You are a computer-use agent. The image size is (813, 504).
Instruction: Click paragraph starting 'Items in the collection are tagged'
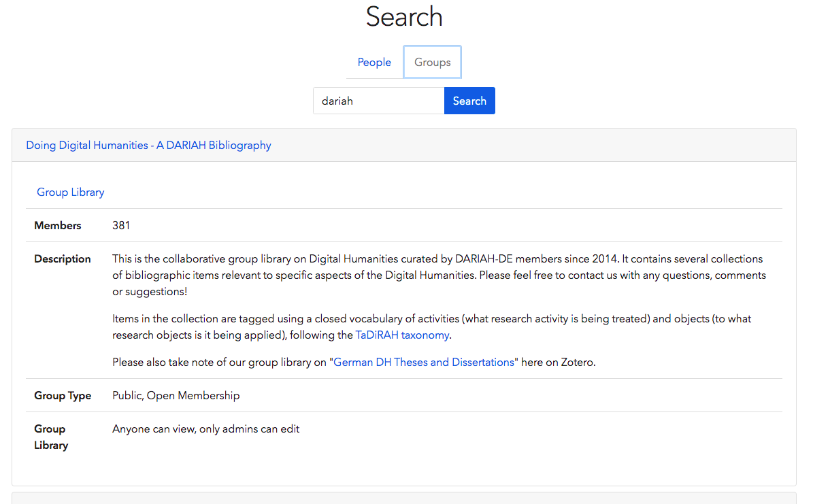pyautogui.click(x=431, y=326)
